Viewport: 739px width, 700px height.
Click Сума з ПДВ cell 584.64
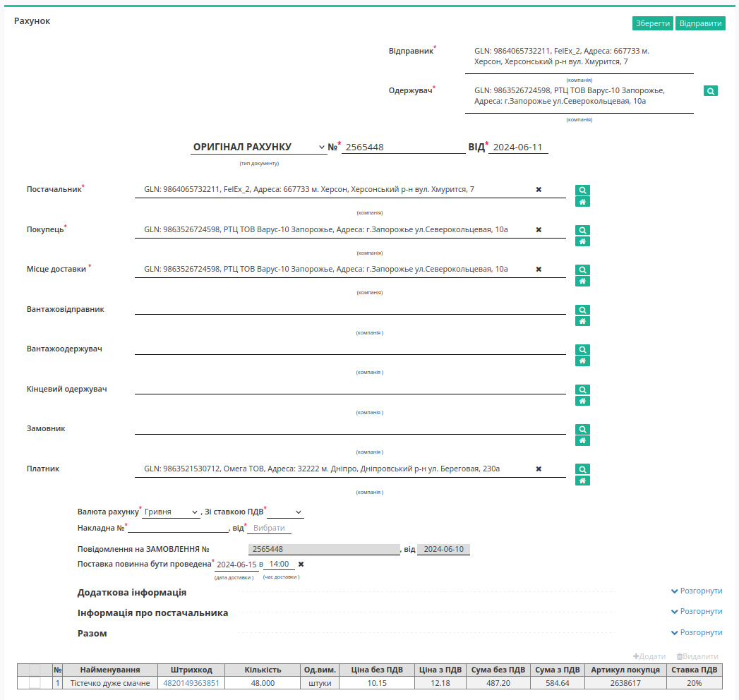(558, 682)
